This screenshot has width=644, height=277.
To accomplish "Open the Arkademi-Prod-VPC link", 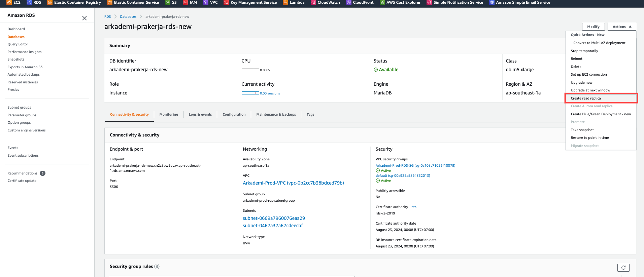I will (293, 183).
